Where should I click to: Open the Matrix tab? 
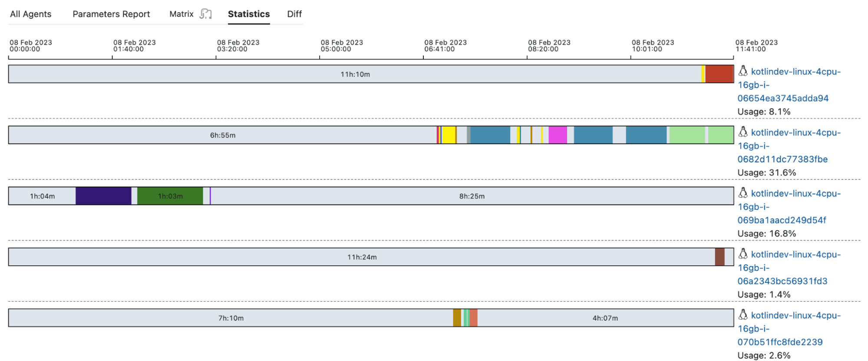click(x=182, y=14)
